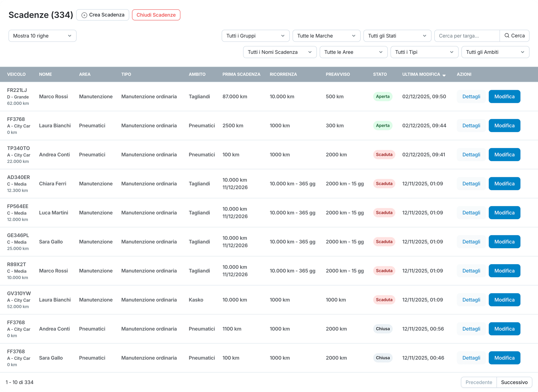
Task: Open Dettagli for vehicle AD340ER
Action: point(471,184)
